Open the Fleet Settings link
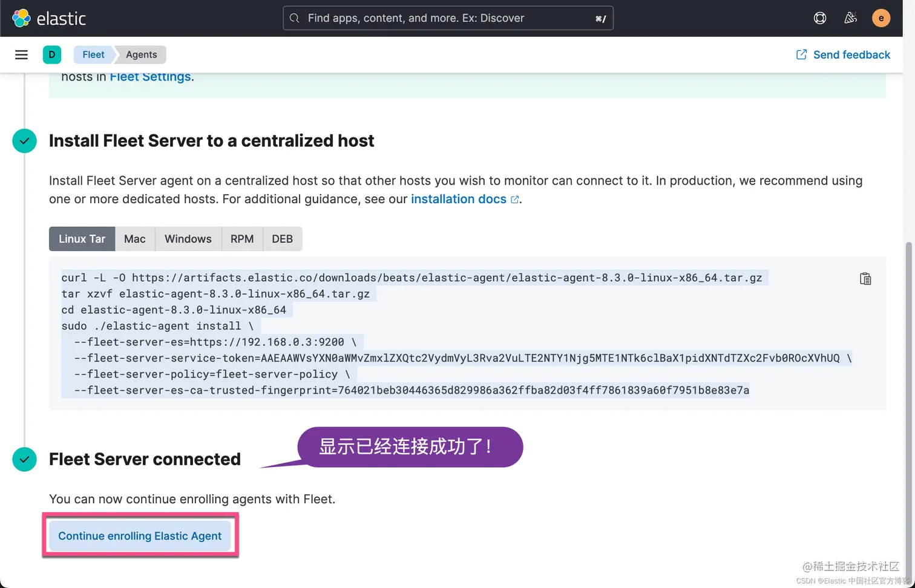The width and height of the screenshot is (915, 588). (x=150, y=77)
